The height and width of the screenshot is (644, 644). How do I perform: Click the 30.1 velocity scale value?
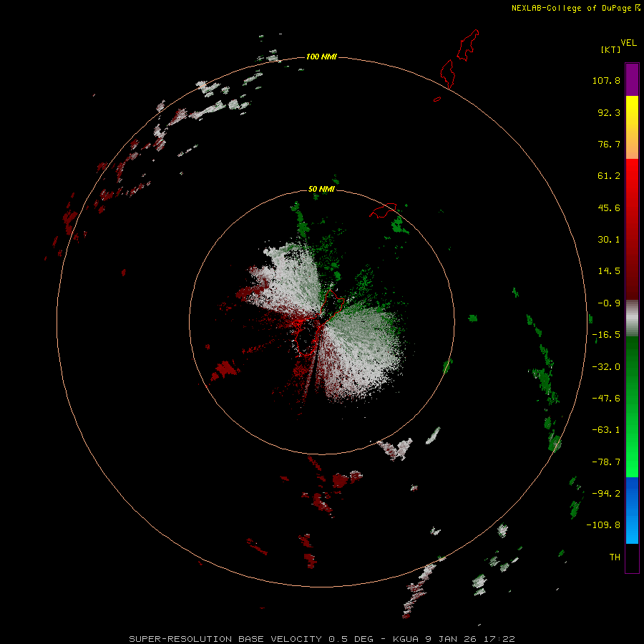tap(609, 240)
